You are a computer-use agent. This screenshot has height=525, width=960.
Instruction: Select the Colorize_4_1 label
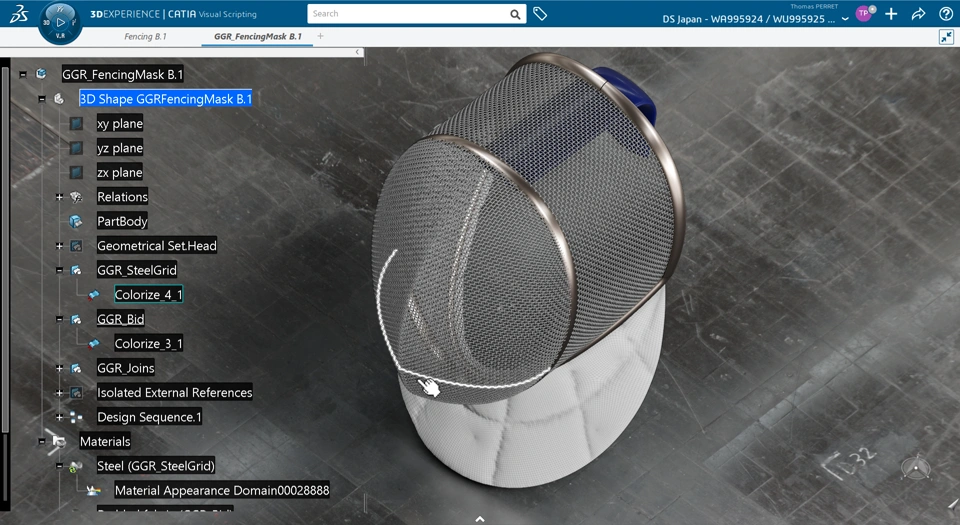(x=148, y=295)
